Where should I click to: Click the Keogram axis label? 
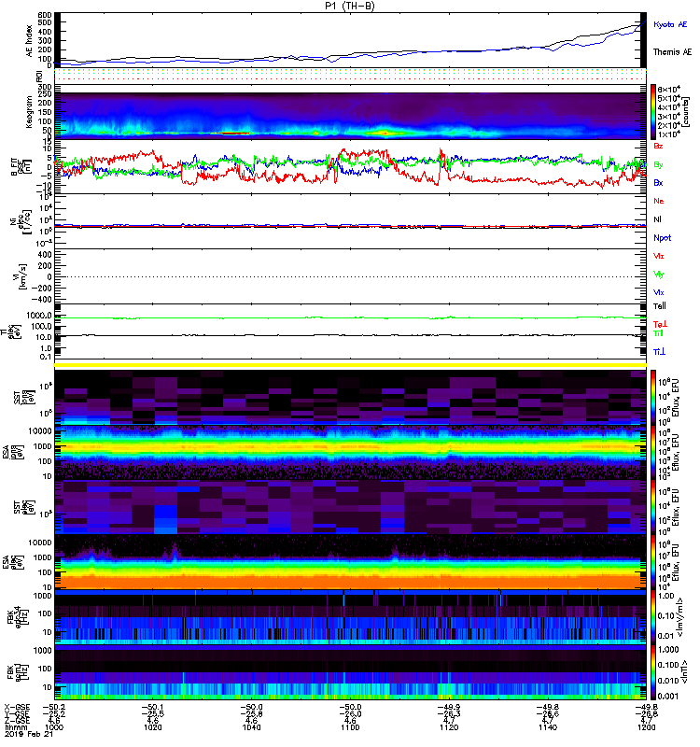click(30, 111)
